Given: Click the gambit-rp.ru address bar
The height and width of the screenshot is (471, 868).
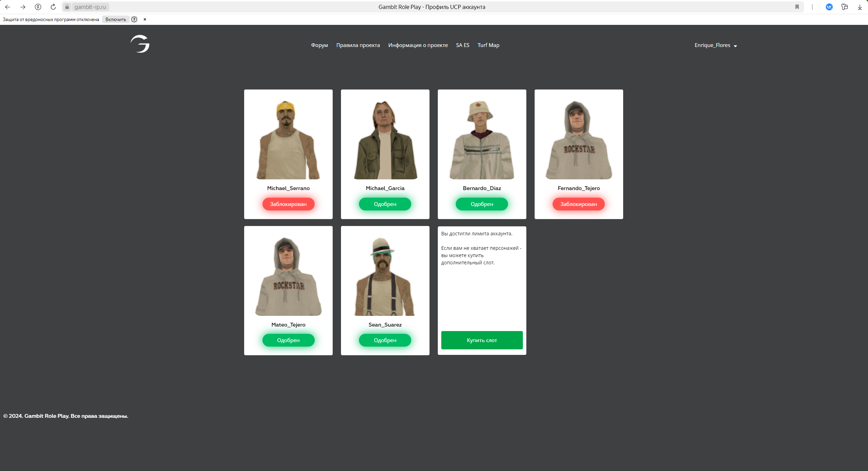Looking at the screenshot, I should coord(90,7).
